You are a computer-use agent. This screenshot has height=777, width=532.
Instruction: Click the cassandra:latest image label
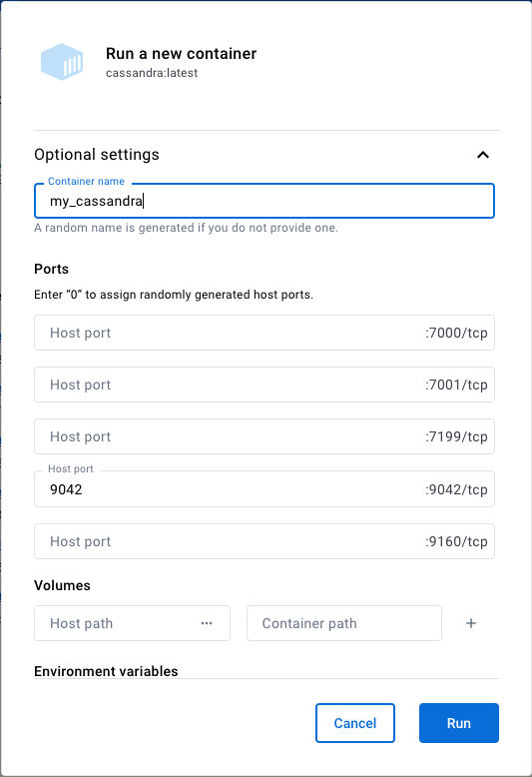(152, 73)
